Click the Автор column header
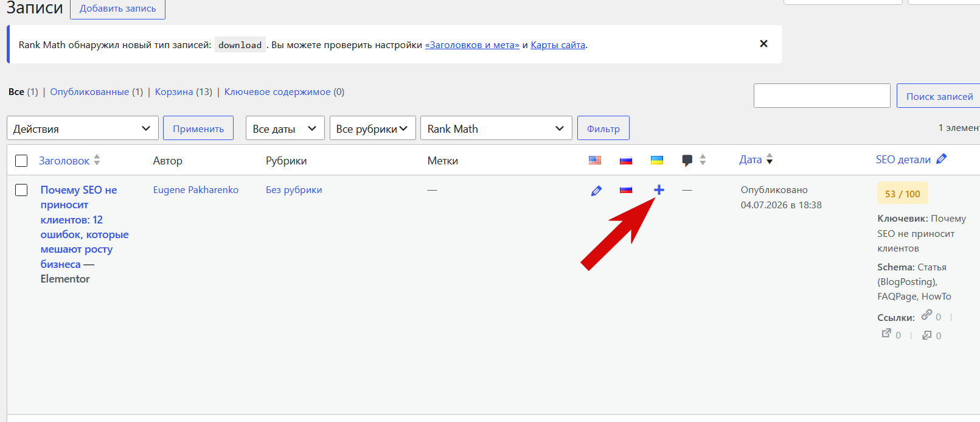 168,161
